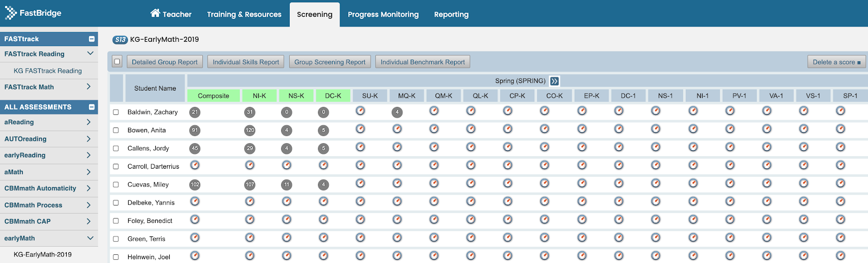868x263 pixels.
Task: Open Helnwein, Joel's DC-1 clock icon
Action: click(x=619, y=255)
